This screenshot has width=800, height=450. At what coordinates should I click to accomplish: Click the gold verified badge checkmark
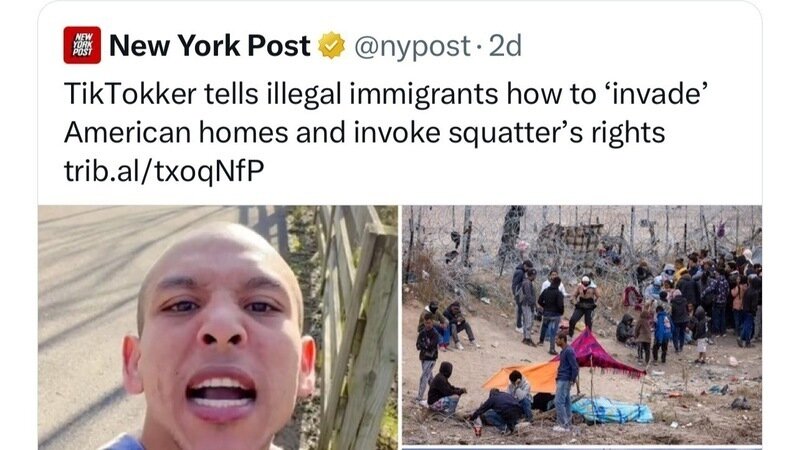[332, 45]
